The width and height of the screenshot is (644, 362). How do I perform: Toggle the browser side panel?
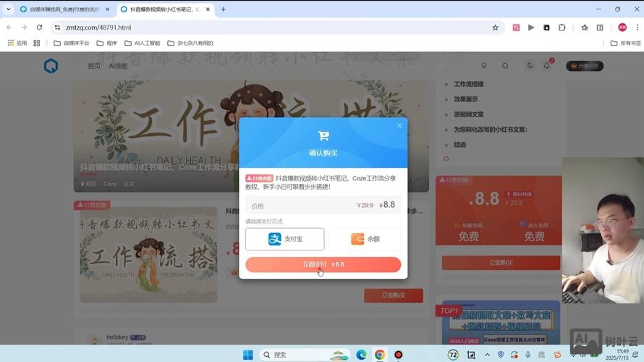pyautogui.click(x=600, y=28)
